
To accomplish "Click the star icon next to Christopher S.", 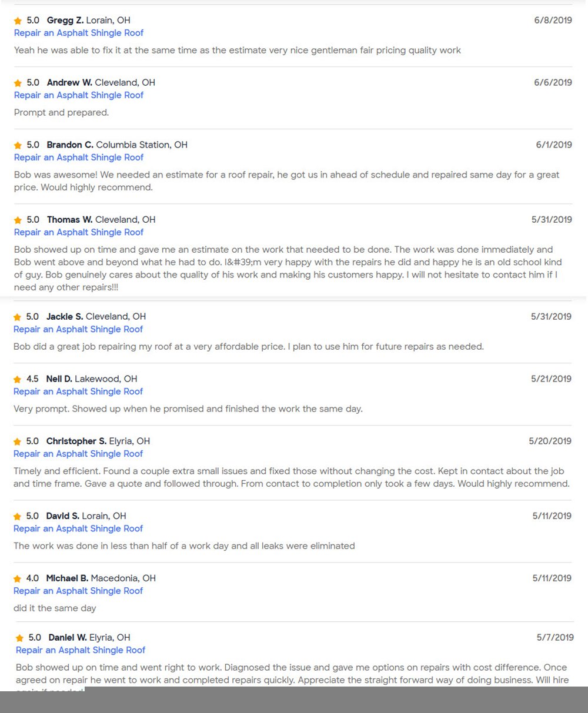I will [x=17, y=442].
